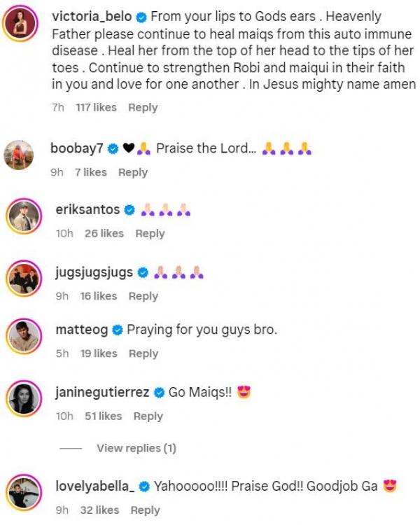Image resolution: width=420 pixels, height=525 pixels.
Task: Reply to victoria_belo's prayer comment
Action: 143,108
